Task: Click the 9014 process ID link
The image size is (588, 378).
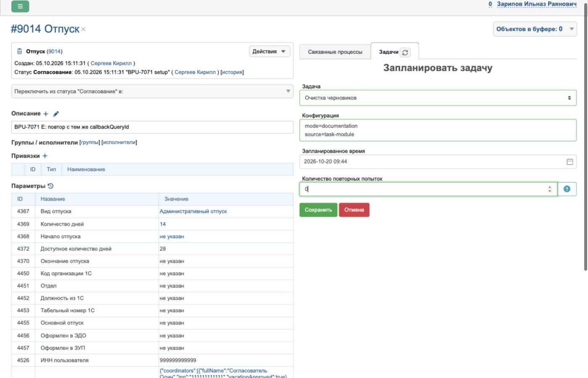Action: [x=54, y=51]
